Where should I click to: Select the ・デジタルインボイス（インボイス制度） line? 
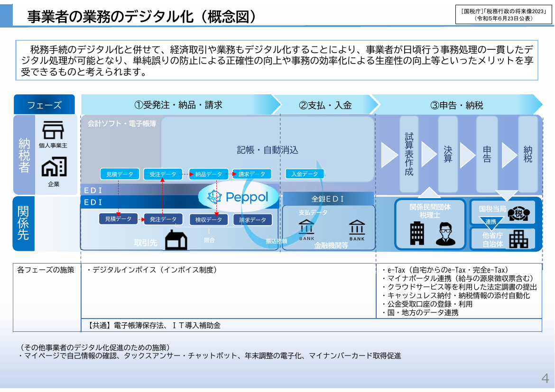(x=151, y=270)
